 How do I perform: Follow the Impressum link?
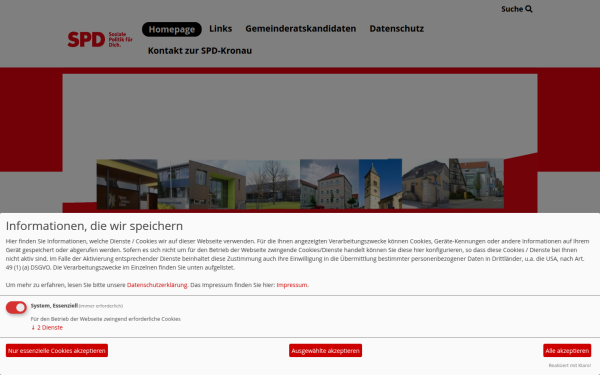coord(292,285)
